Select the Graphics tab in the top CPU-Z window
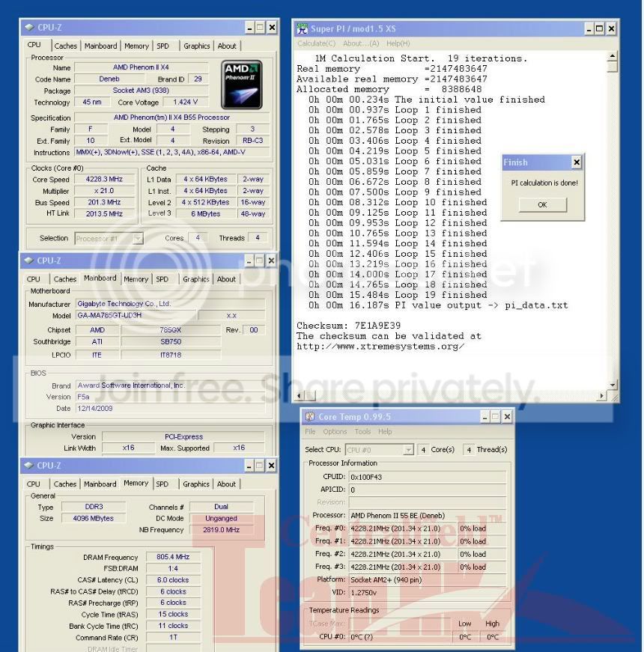Screen dimensions: 644x652 point(196,46)
